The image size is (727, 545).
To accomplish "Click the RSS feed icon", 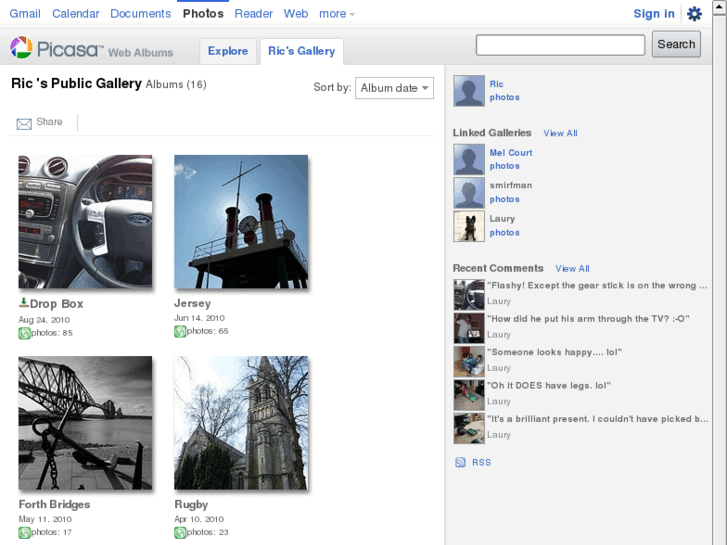I will point(460,462).
